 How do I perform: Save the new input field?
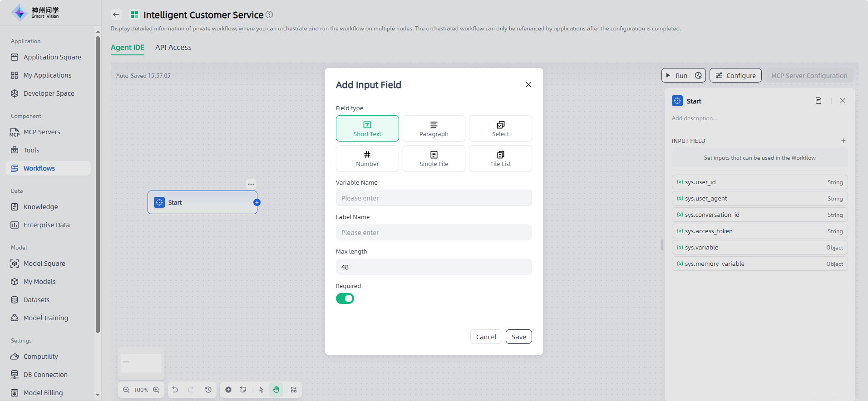pos(518,337)
